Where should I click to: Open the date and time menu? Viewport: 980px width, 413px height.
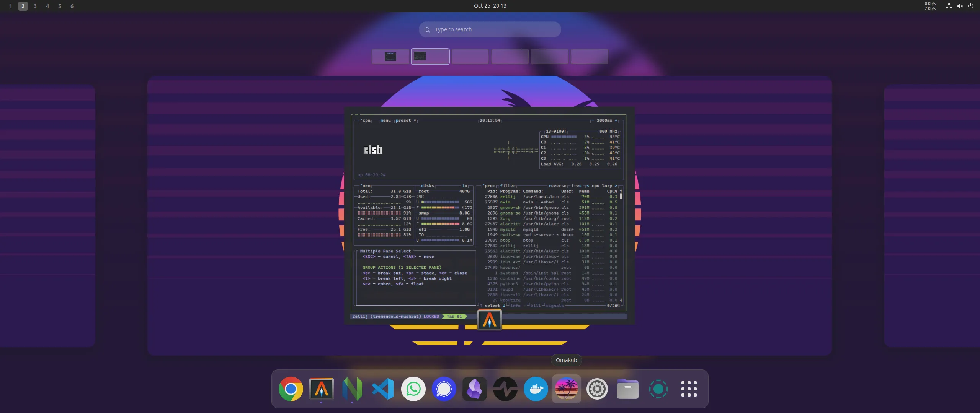(490, 6)
